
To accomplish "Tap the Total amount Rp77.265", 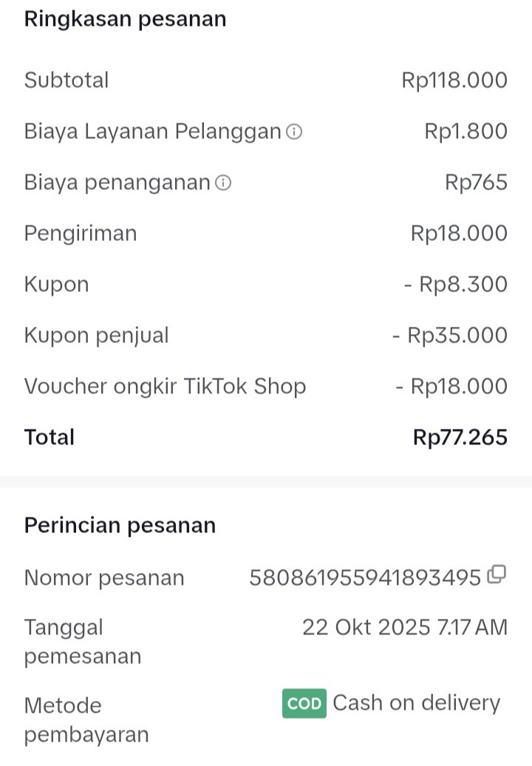I will click(460, 438).
